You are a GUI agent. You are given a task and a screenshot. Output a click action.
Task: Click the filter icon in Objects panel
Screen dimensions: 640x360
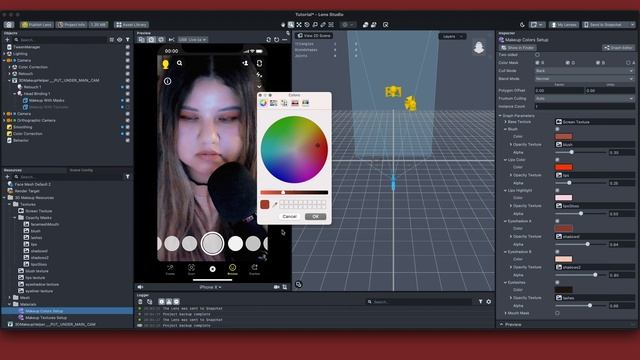pyautogui.click(x=127, y=40)
